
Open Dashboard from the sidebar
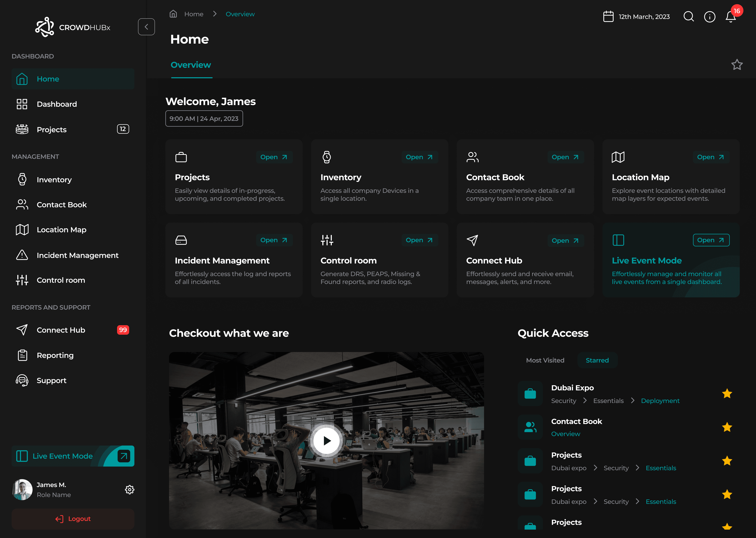73,104
